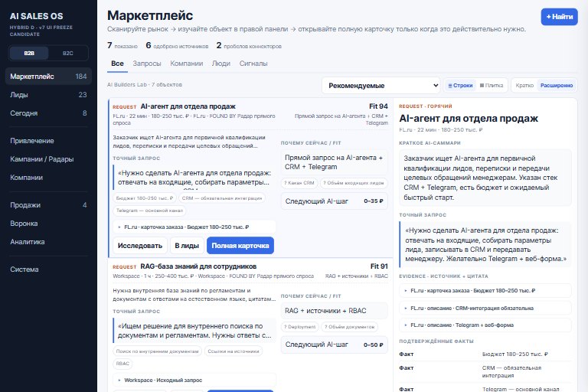Open Продажи sidebar item
Viewport: 588px width, 392px height.
point(48,205)
